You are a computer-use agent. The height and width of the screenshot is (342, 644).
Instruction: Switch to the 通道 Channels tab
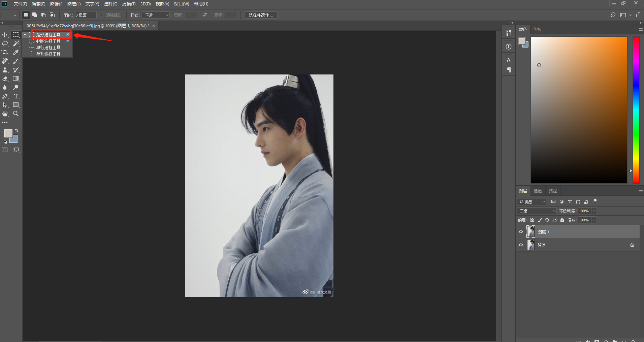click(538, 191)
